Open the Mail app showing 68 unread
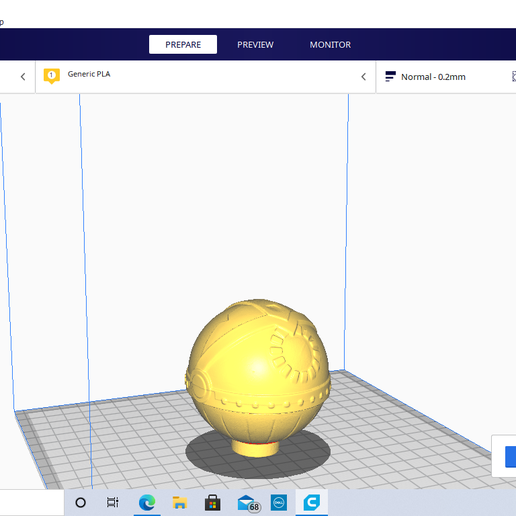This screenshot has width=516, height=516. coord(248,503)
